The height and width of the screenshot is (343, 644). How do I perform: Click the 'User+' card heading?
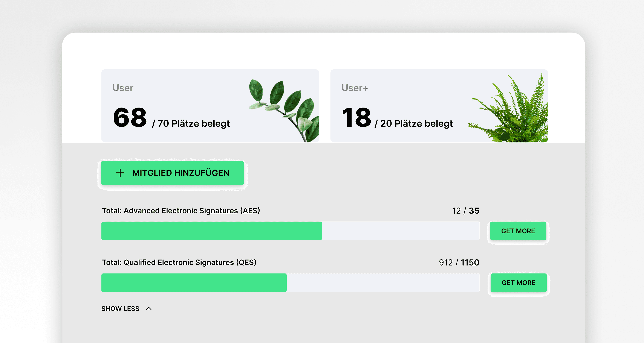coord(355,88)
